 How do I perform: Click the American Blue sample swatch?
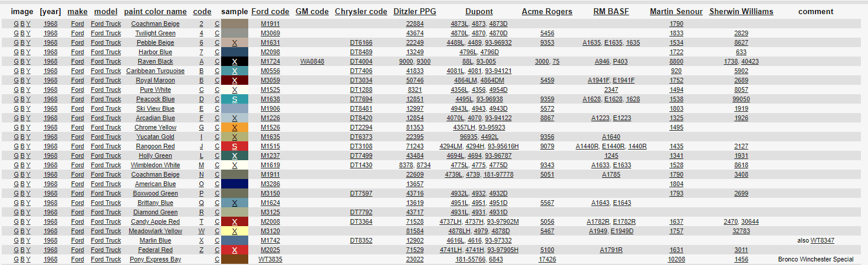tap(235, 184)
